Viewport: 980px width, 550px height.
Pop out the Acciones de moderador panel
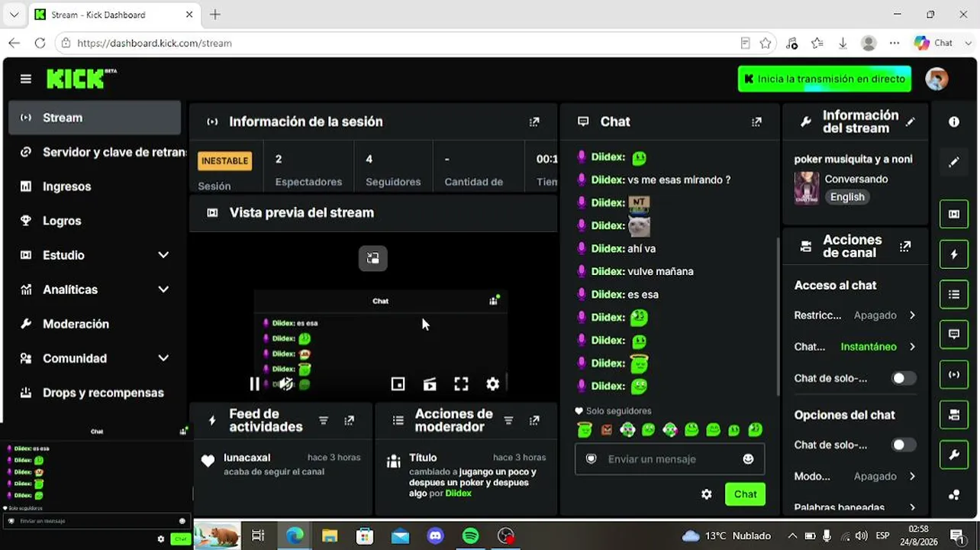534,420
